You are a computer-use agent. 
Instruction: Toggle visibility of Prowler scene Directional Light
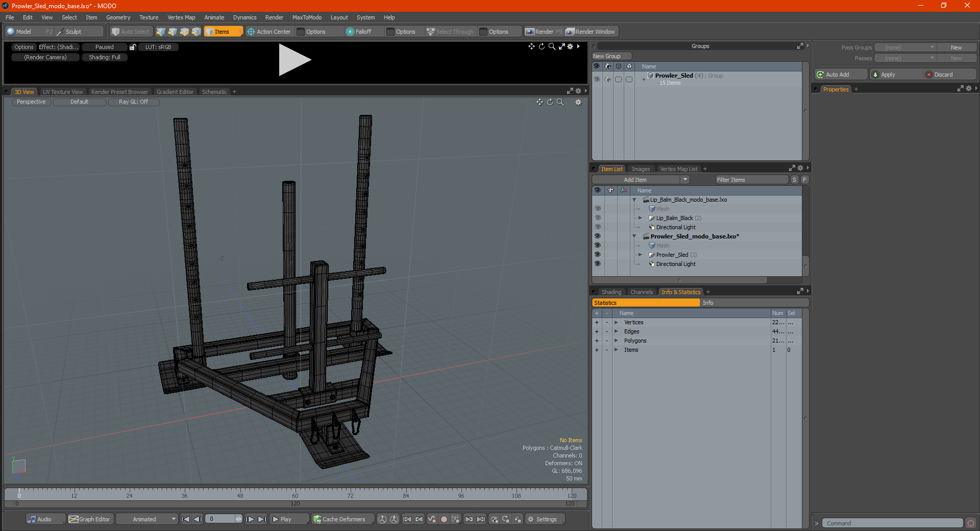coord(598,264)
